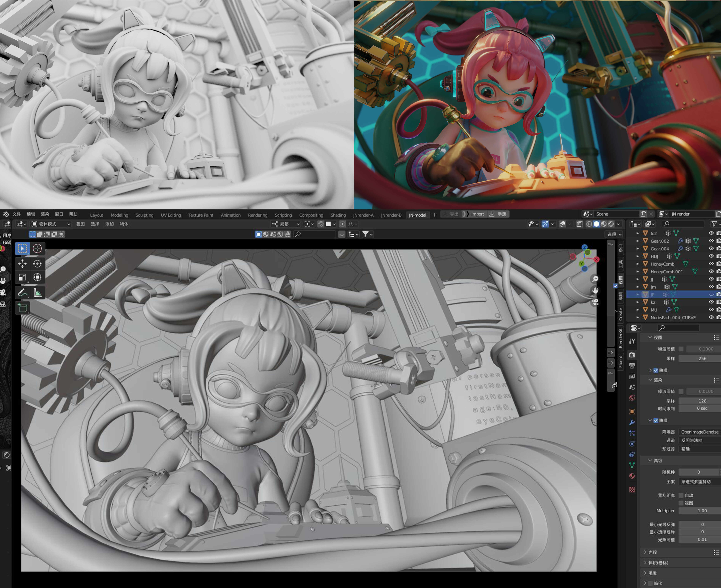Hide the HoneyComb object with eye icon
Viewport: 721px width, 588px height.
pyautogui.click(x=711, y=264)
